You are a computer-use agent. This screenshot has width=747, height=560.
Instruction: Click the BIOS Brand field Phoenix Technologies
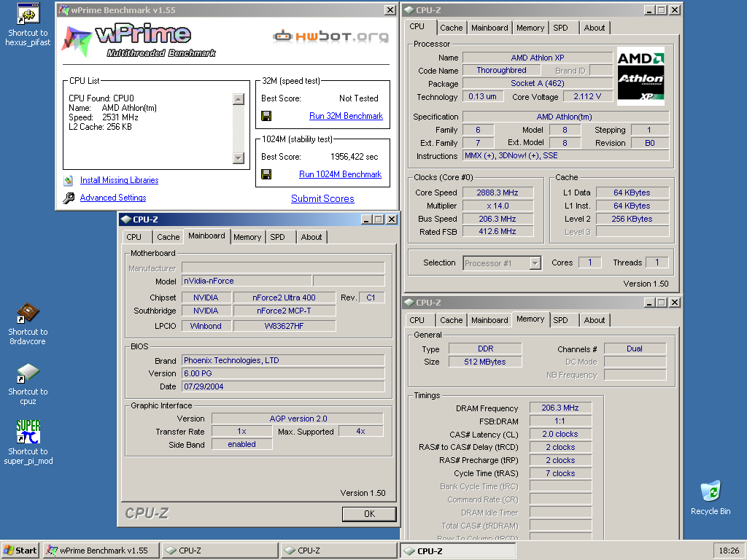[x=283, y=360]
